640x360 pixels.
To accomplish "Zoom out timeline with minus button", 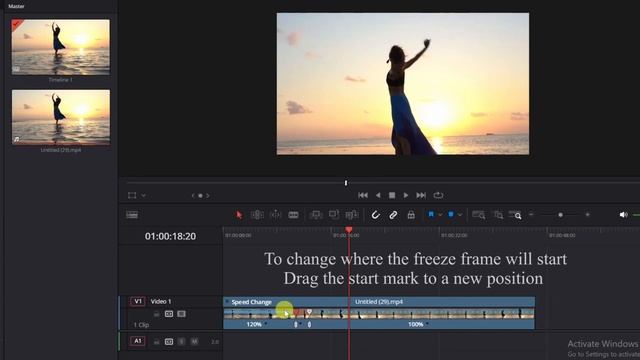I will 531,214.
